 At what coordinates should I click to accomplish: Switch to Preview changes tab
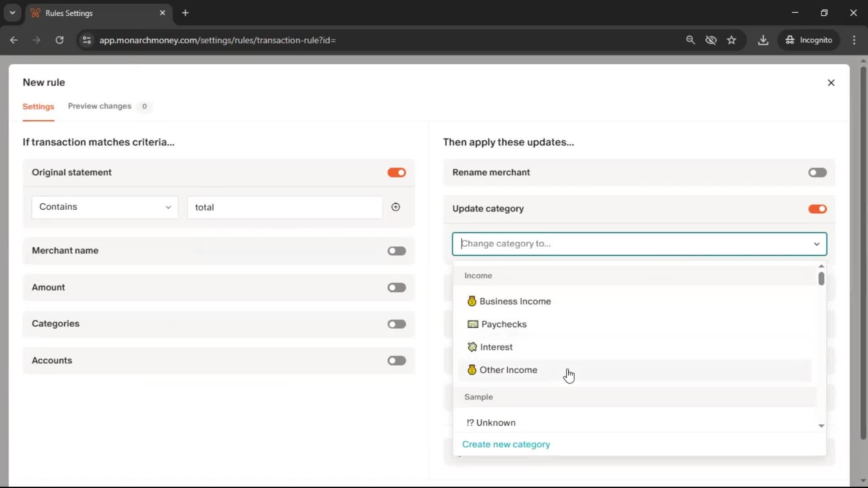[99, 106]
